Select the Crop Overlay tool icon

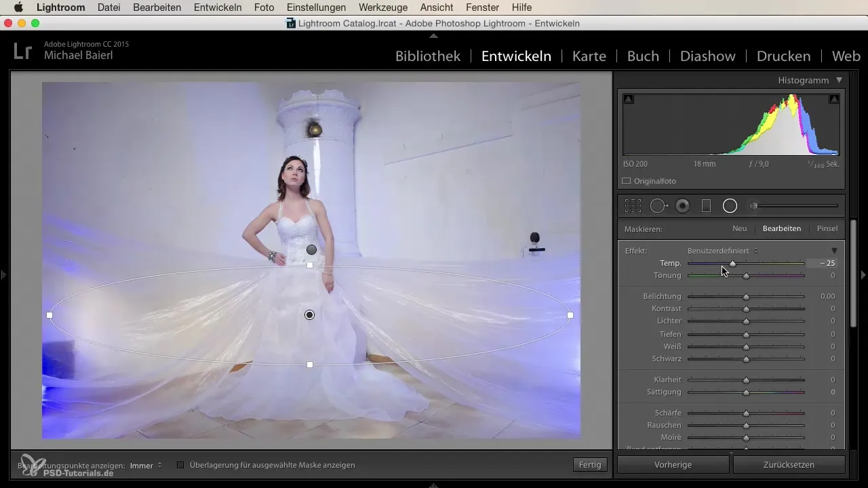[x=633, y=206]
